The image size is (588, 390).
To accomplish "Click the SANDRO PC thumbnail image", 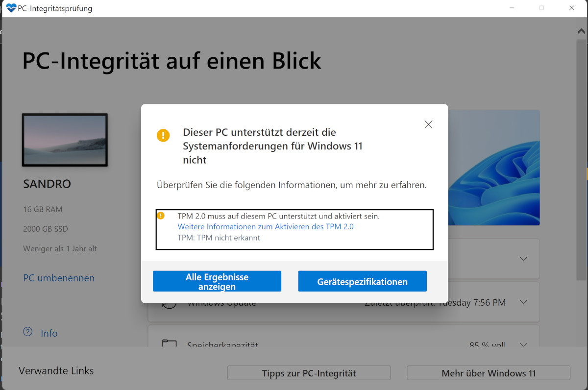I will click(65, 140).
